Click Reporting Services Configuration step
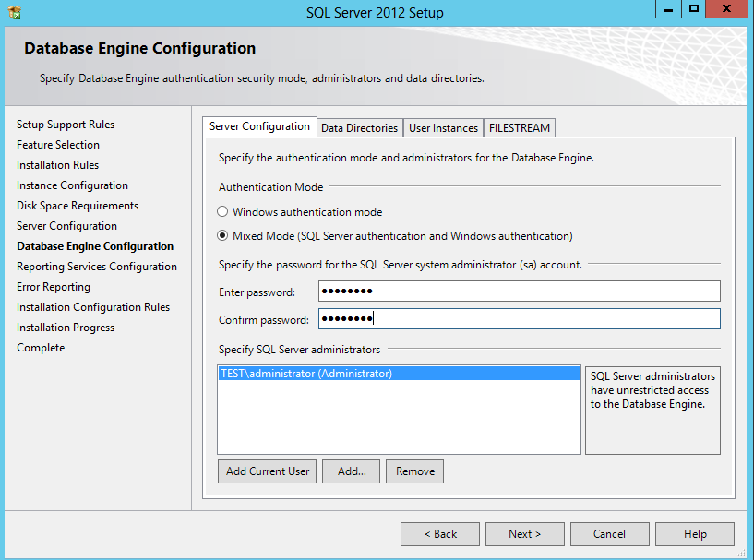 click(97, 267)
